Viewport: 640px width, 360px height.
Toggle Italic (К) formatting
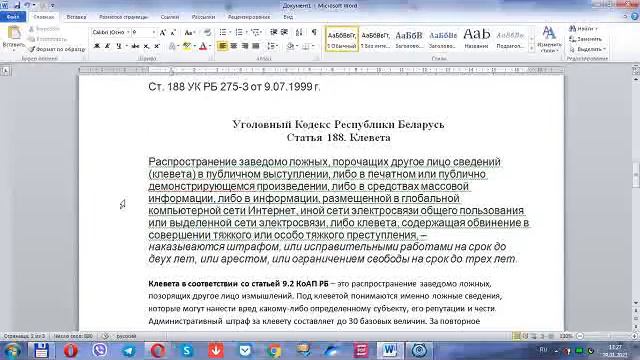click(107, 46)
